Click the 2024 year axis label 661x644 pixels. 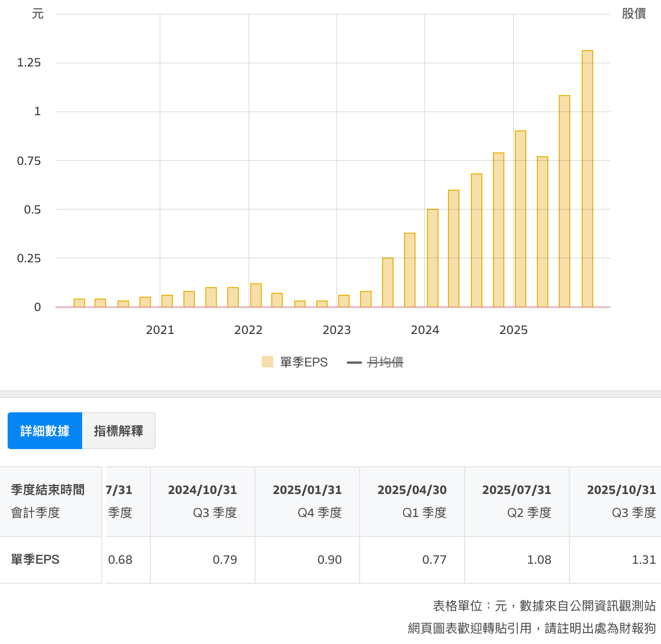point(426,330)
